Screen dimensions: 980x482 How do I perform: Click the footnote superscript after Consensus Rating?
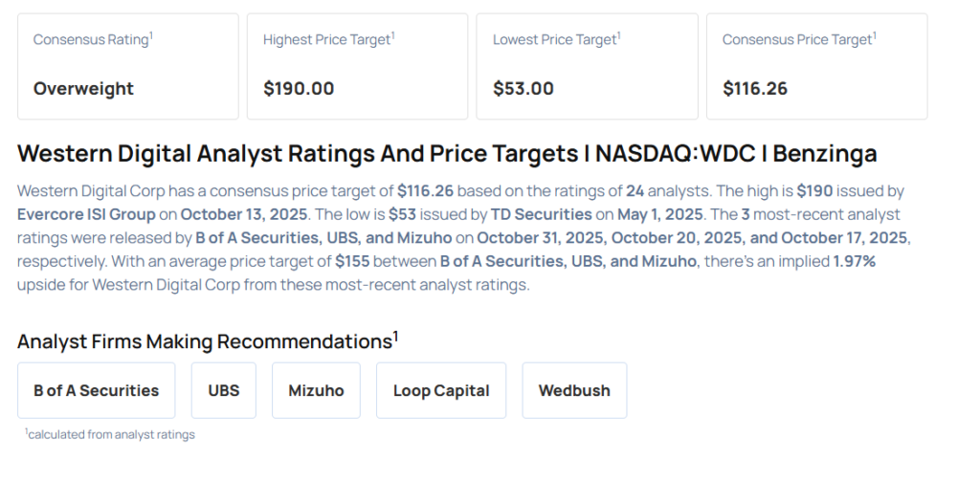pyautogui.click(x=151, y=36)
